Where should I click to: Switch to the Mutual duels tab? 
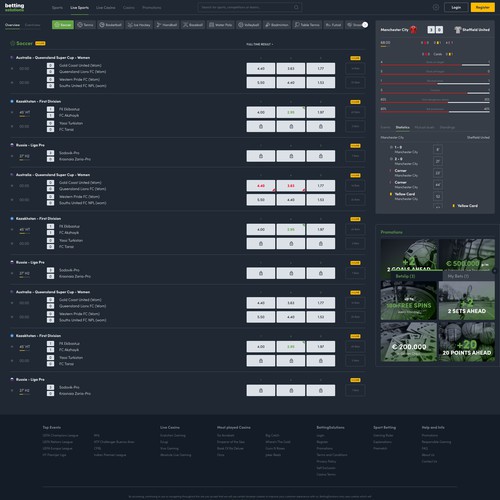(425, 127)
